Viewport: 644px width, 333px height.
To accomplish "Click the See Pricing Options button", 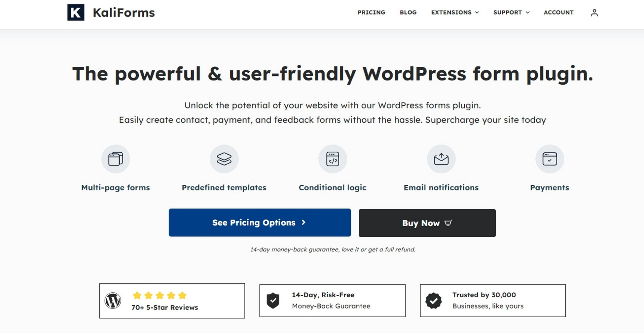I will click(x=260, y=222).
